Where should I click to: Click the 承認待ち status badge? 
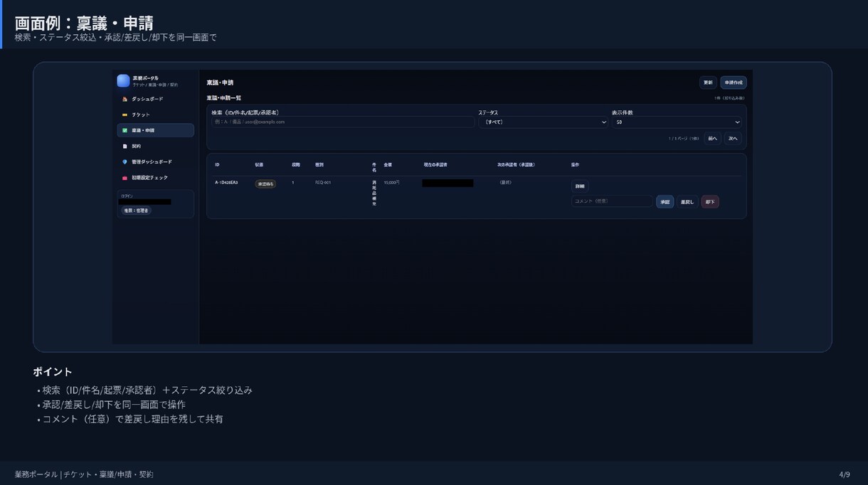(265, 184)
